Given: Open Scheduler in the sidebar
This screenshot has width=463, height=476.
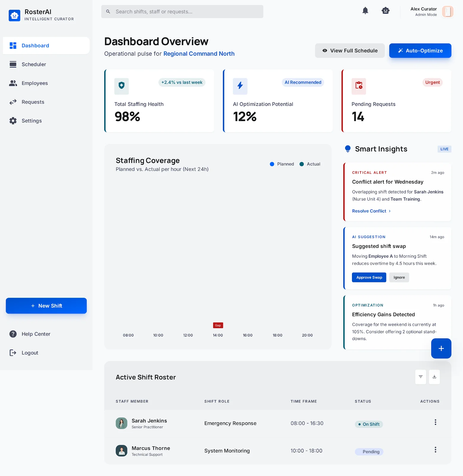Looking at the screenshot, I should click(x=46, y=64).
